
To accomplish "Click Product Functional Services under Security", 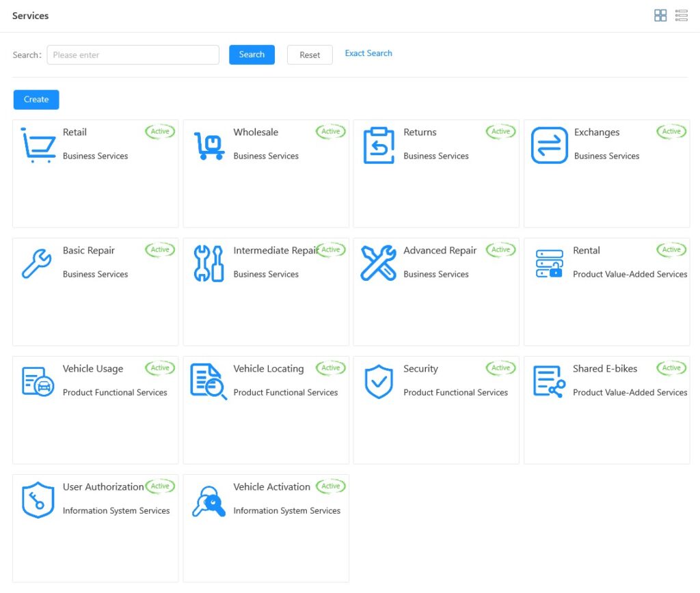I will click(x=456, y=392).
